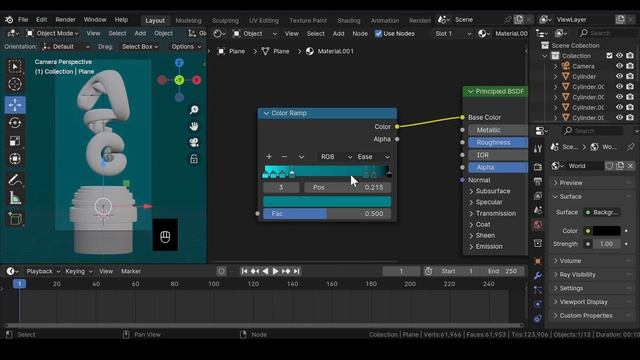Toggle Use Nodes checkbox
Screen dimensions: 640x360
(378, 33)
